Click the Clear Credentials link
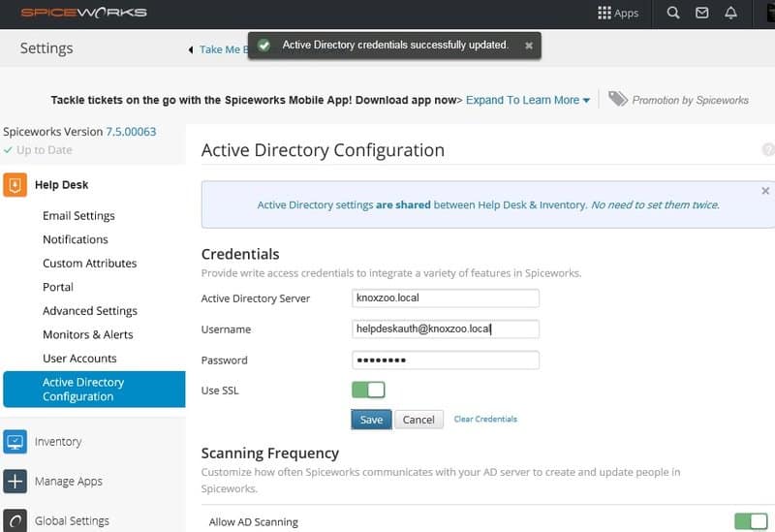Screen dimensions: 775x532 click(x=485, y=419)
